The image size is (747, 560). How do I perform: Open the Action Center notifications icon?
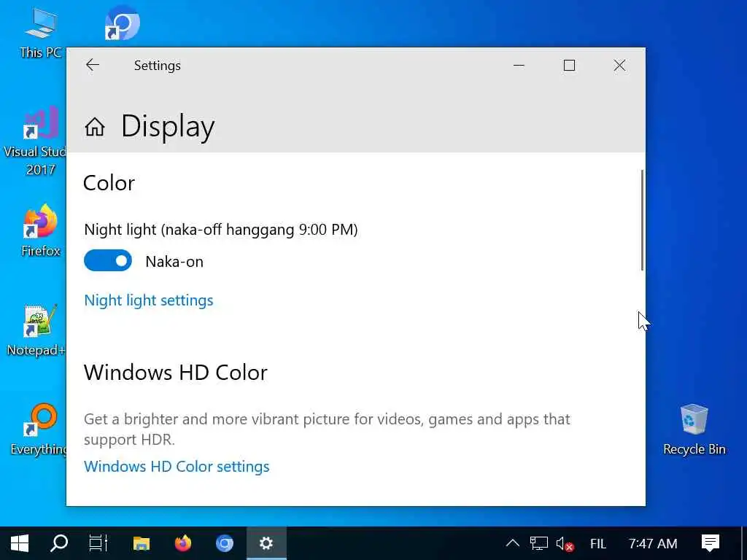711,543
